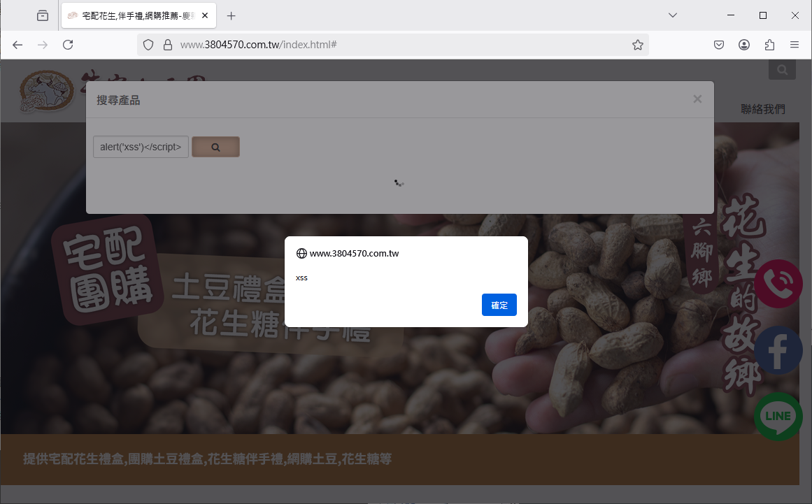Viewport: 812px width, 504px height.
Task: Open the hamburger application menu
Action: (795, 45)
